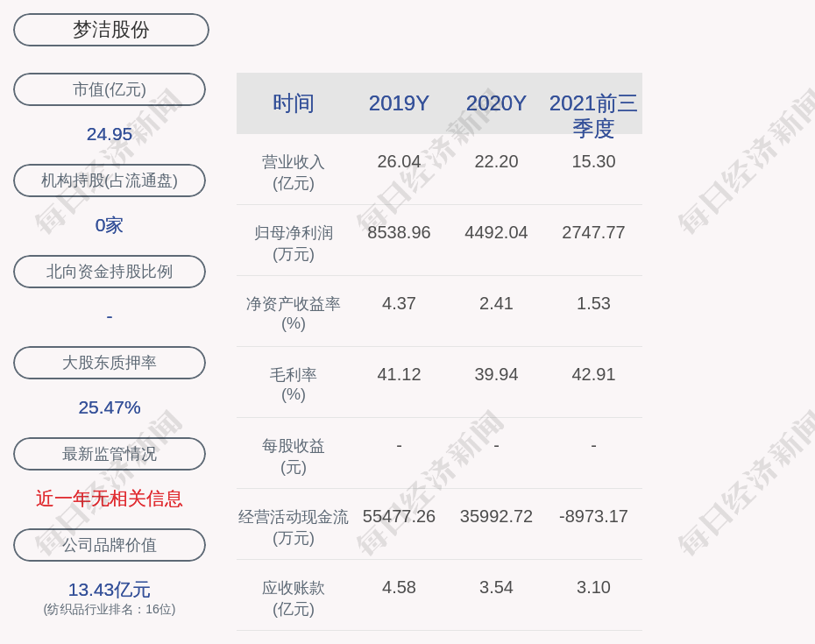Click the 梦洁股份 company name pill
815x644 pixels.
click(x=110, y=30)
